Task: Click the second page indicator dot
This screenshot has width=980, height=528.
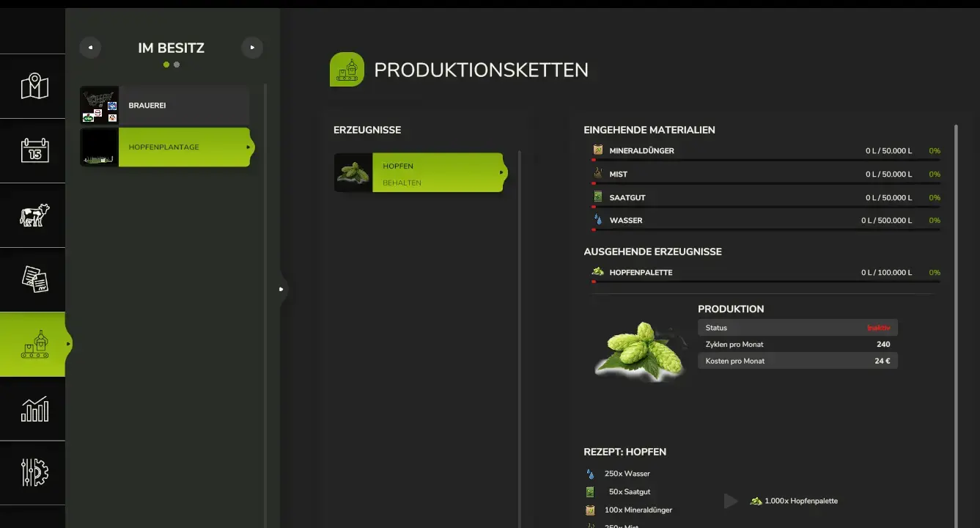Action: tap(177, 65)
